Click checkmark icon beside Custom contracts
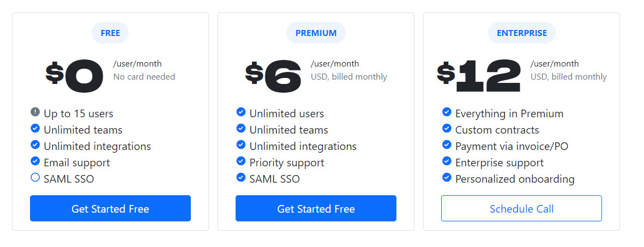Viewport: 644px width, 247px height. [447, 128]
